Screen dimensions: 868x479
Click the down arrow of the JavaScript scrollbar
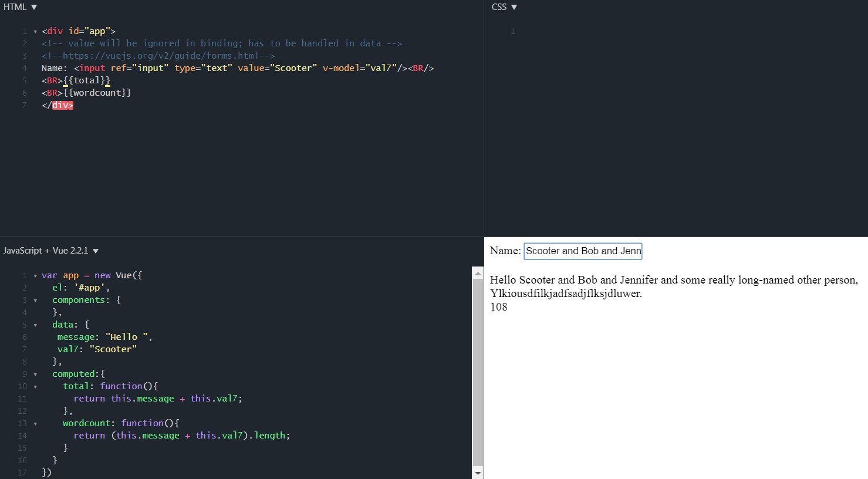[478, 473]
